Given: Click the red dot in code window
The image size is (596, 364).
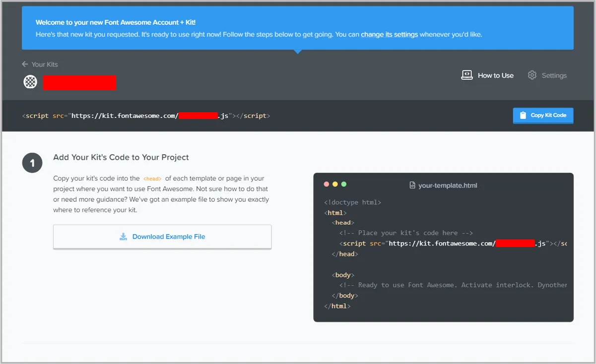Looking at the screenshot, I should pyautogui.click(x=327, y=184).
